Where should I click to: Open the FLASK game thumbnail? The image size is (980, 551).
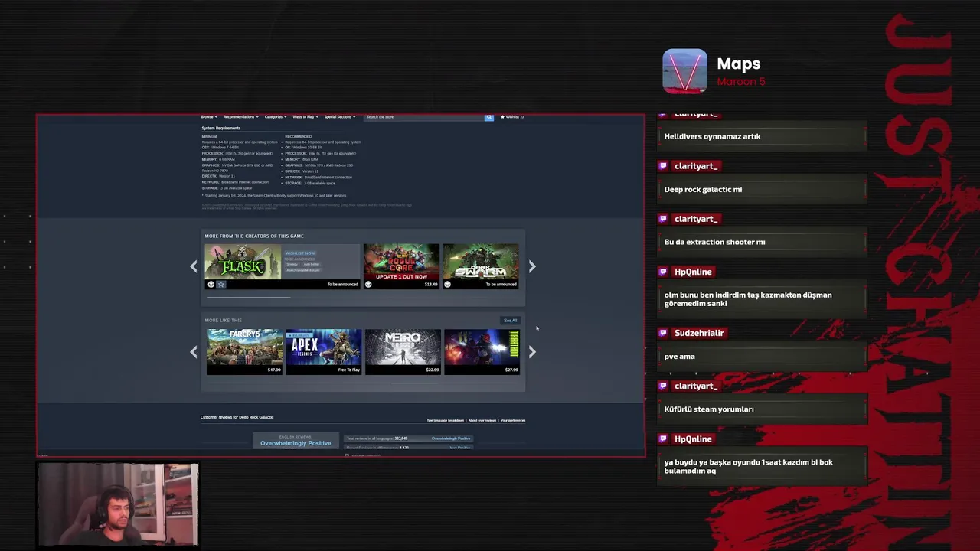243,262
